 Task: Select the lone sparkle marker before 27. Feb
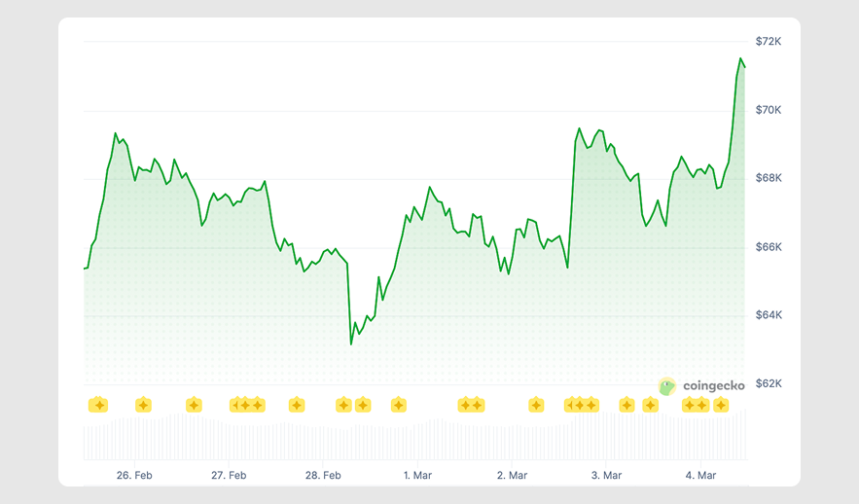[x=194, y=405]
